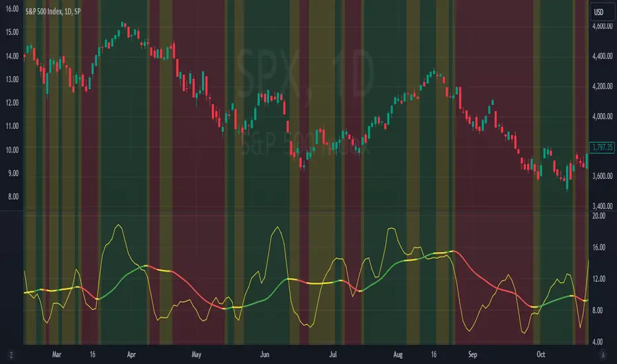Click the 4,400.00 price axis label
This screenshot has width=617, height=364.
coord(602,56)
